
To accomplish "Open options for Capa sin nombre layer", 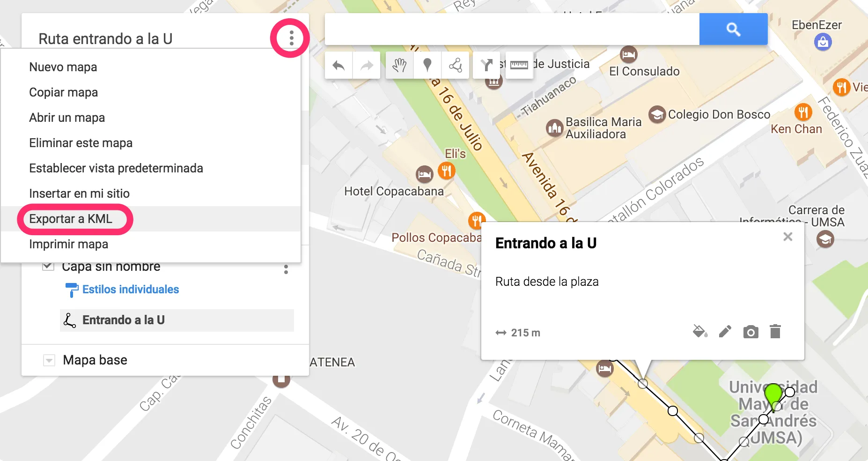I will coord(286,269).
